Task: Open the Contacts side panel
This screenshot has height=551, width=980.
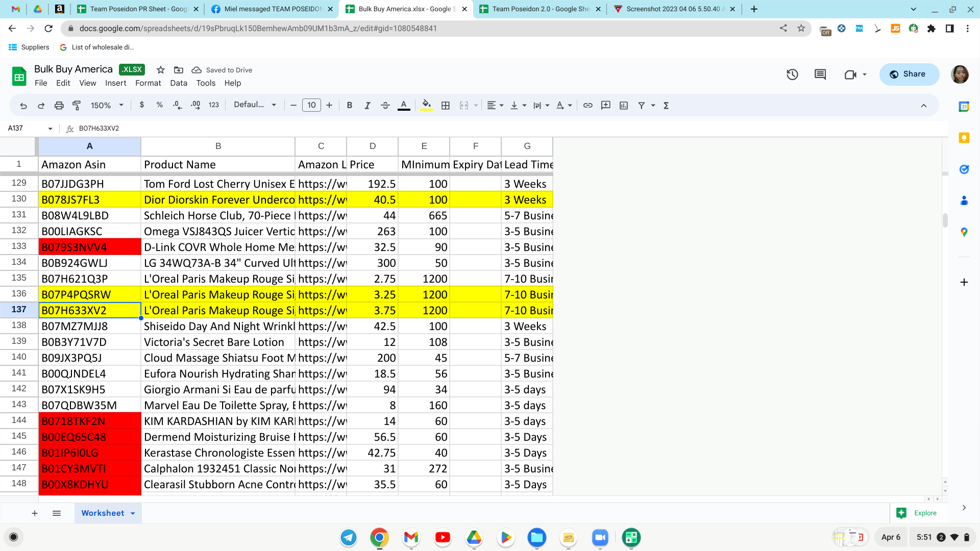Action: [x=964, y=201]
